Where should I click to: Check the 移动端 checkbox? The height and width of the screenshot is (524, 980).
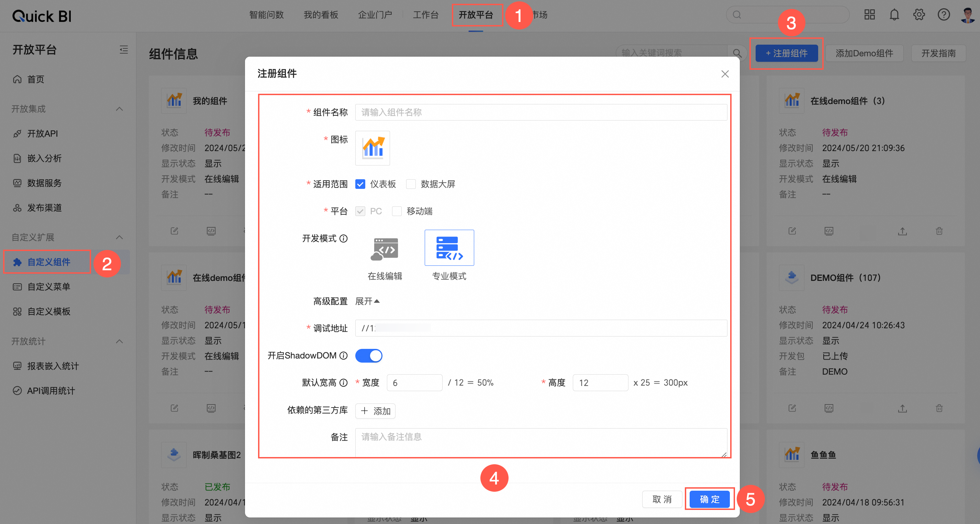point(397,211)
